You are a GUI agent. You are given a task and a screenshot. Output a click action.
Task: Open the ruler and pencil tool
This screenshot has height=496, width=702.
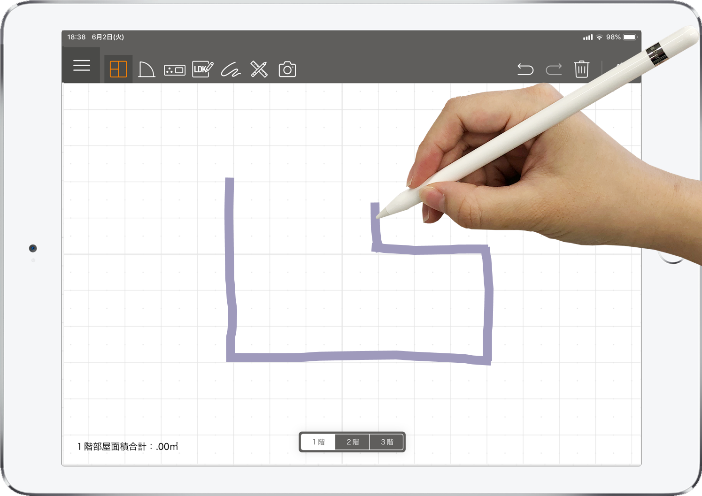(259, 69)
